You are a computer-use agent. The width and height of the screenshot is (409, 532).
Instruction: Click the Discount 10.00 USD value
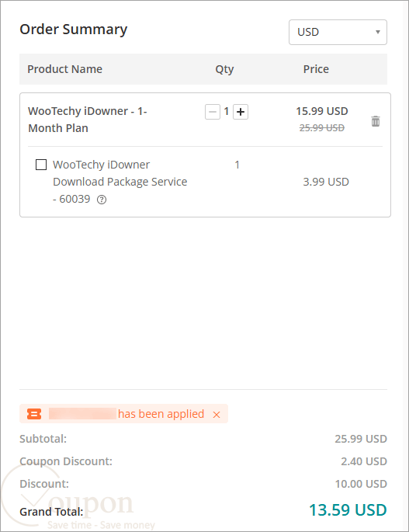361,484
